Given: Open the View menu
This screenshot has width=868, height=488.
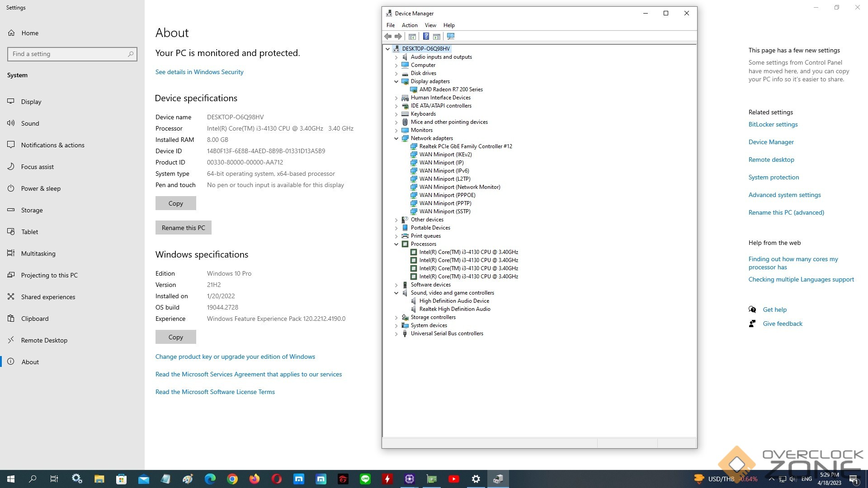Looking at the screenshot, I should 430,25.
